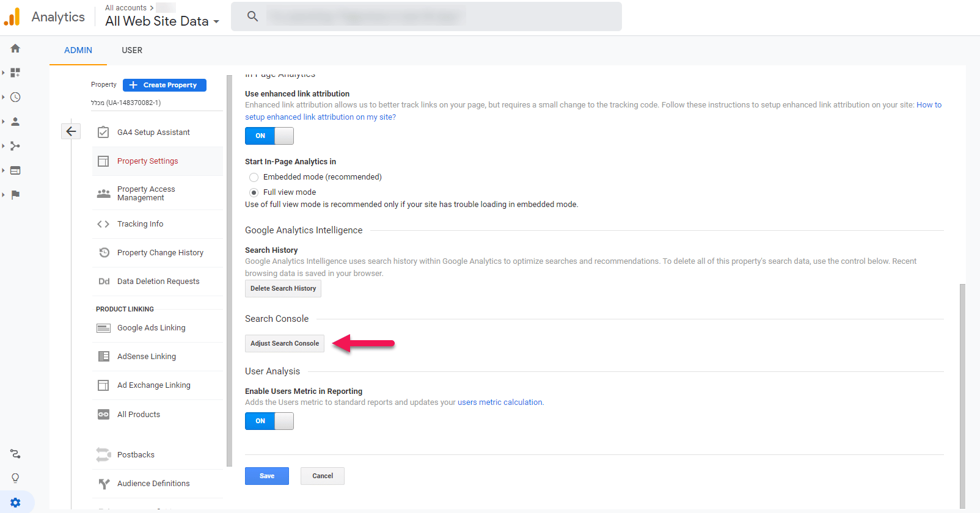Open All Products menu item
The image size is (980, 513).
pos(157,415)
